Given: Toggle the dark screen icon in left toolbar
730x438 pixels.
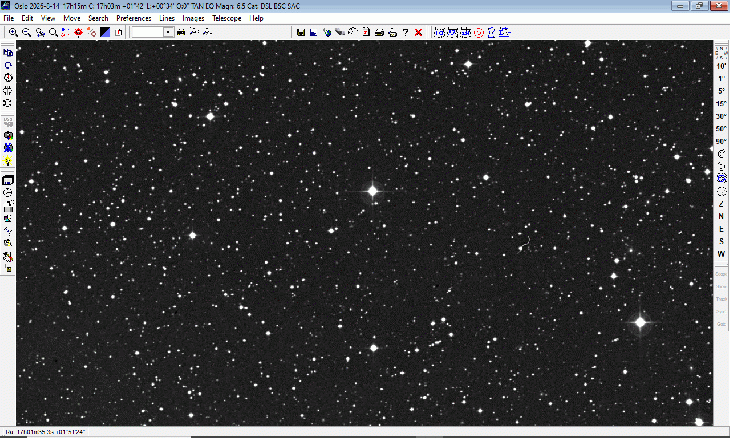Looking at the screenshot, I should tap(8, 180).
